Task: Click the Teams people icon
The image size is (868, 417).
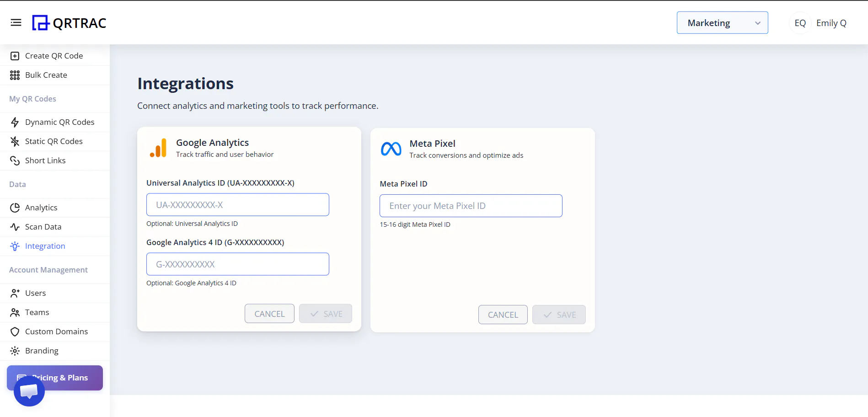Action: pyautogui.click(x=15, y=312)
